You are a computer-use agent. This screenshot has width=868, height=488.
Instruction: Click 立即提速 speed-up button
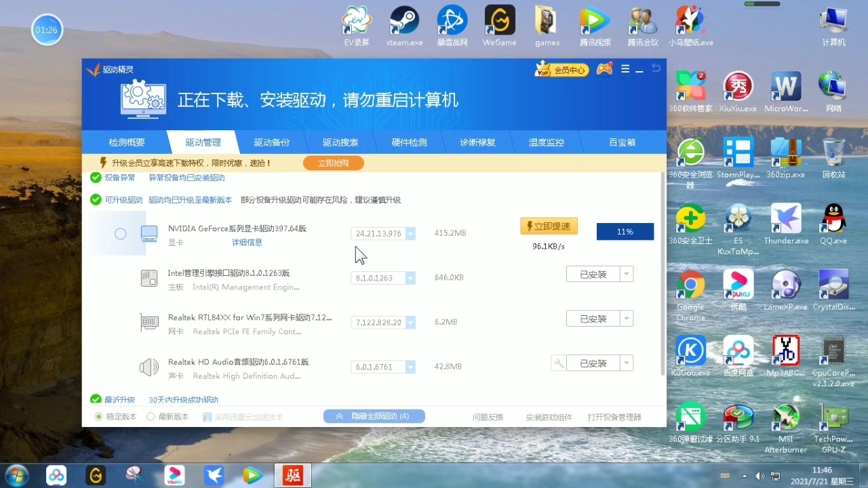(x=549, y=226)
